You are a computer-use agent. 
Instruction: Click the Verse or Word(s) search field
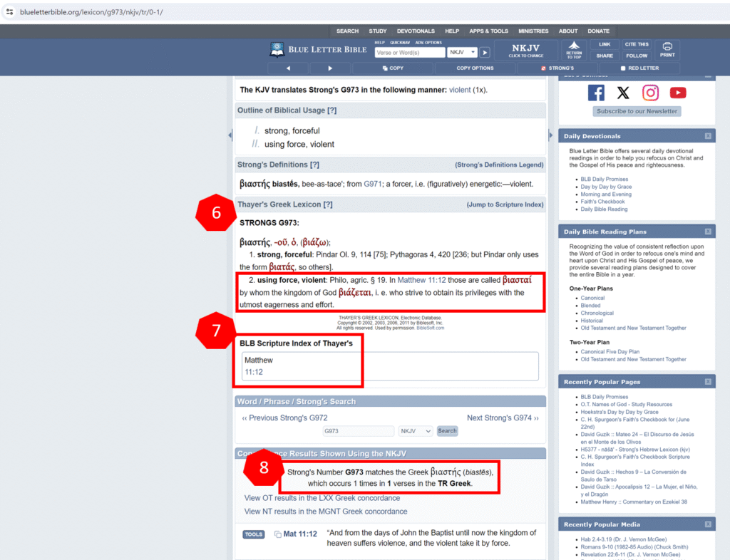[410, 53]
